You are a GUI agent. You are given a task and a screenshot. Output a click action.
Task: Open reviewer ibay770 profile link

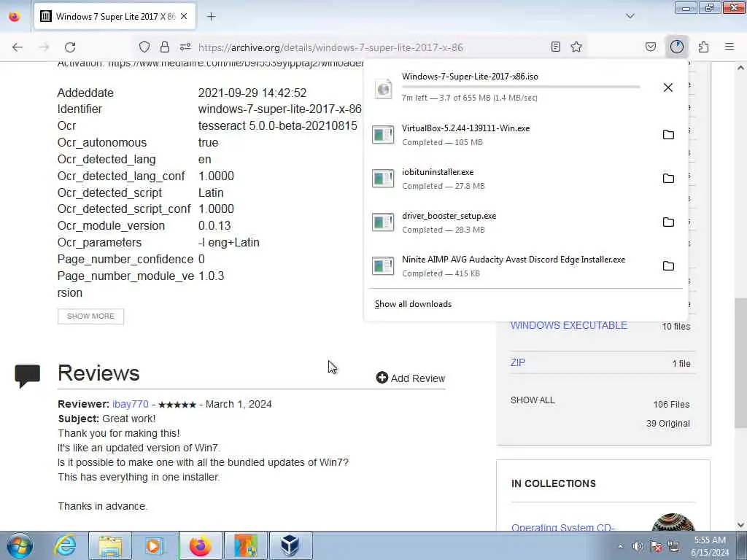[131, 404]
